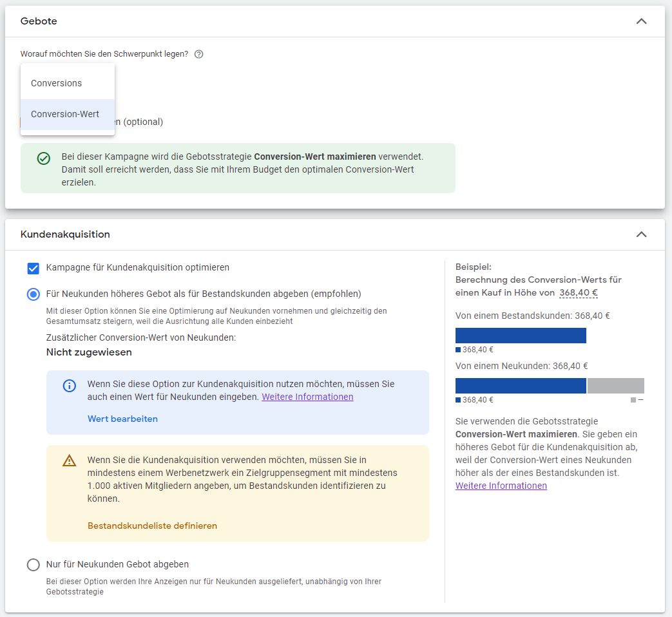Click the small blue legend square under Bestandskunden bar

pos(458,350)
